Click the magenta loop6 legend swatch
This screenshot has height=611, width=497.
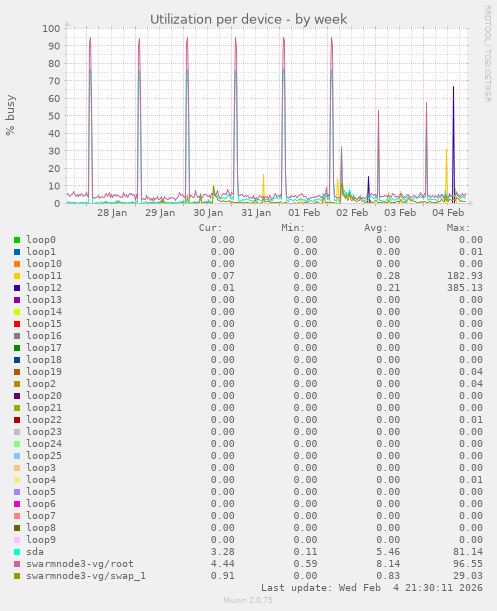tap(17, 504)
